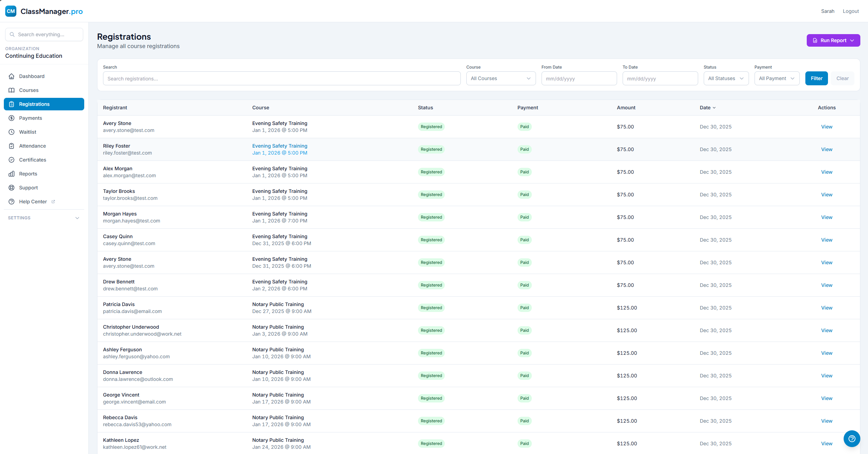Click the Waitlist clock icon

click(11, 132)
